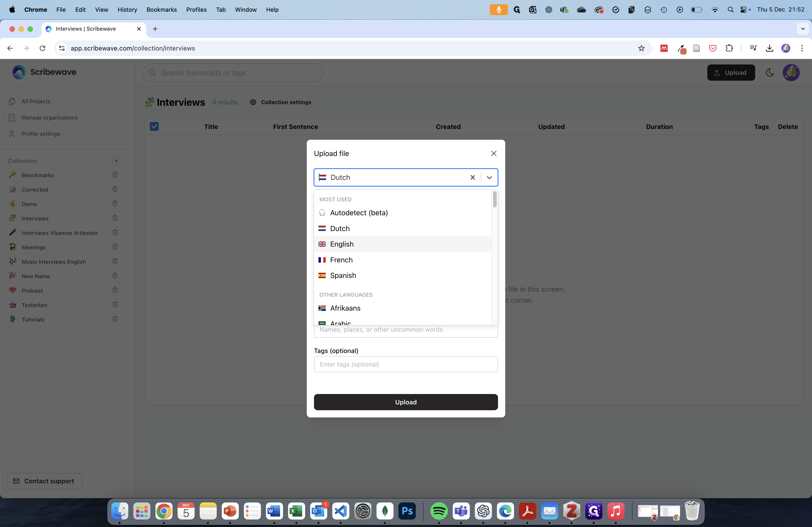Bookmark this page with star icon
The width and height of the screenshot is (812, 527).
point(641,48)
